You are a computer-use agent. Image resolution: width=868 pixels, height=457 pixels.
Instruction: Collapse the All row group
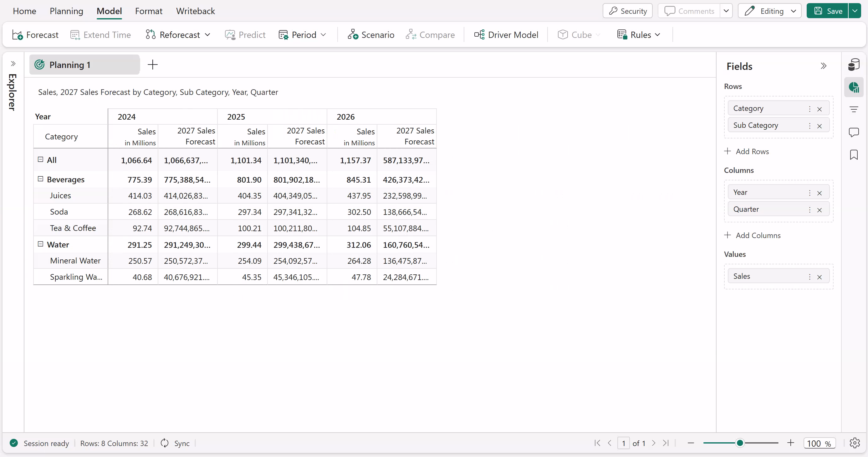pyautogui.click(x=40, y=159)
